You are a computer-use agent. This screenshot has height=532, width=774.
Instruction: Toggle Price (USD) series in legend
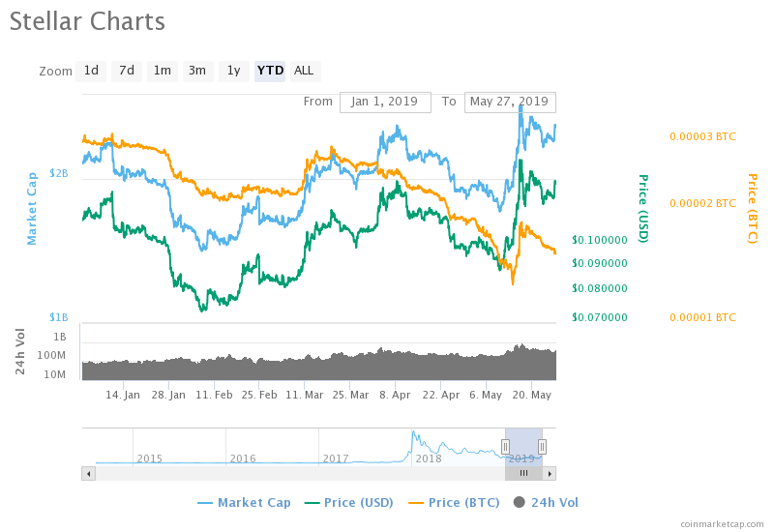pyautogui.click(x=349, y=503)
